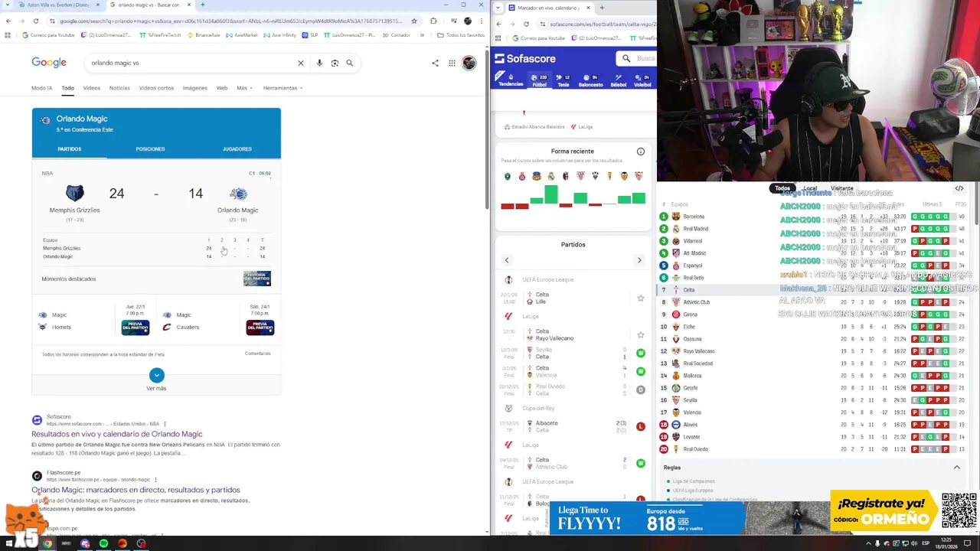Favorite the Celta vs Rayo Vallecano star

(641, 335)
